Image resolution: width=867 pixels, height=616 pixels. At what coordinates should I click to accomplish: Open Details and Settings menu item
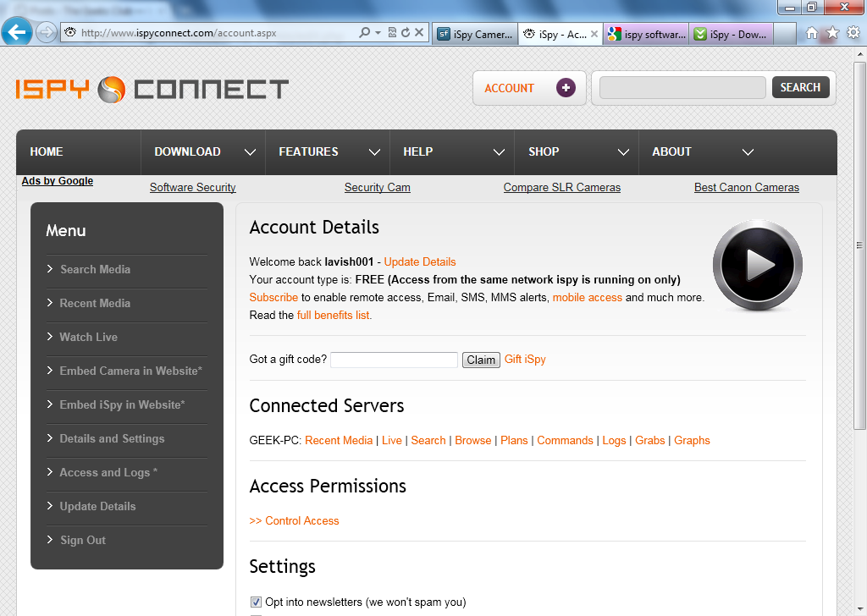click(x=113, y=438)
